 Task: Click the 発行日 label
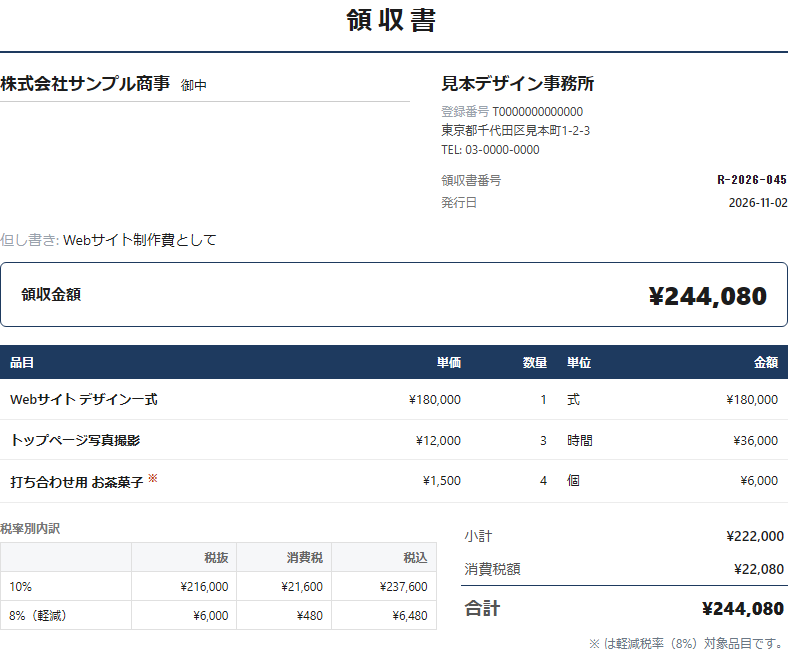click(x=459, y=203)
